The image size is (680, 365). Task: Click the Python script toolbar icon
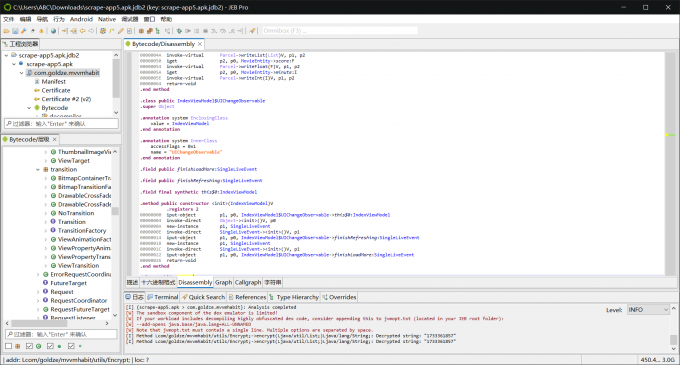[x=103, y=31]
